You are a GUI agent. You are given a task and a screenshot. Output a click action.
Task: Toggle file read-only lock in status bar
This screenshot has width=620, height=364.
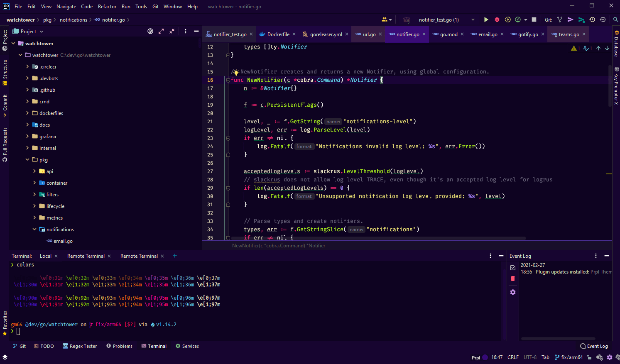pos(589,357)
